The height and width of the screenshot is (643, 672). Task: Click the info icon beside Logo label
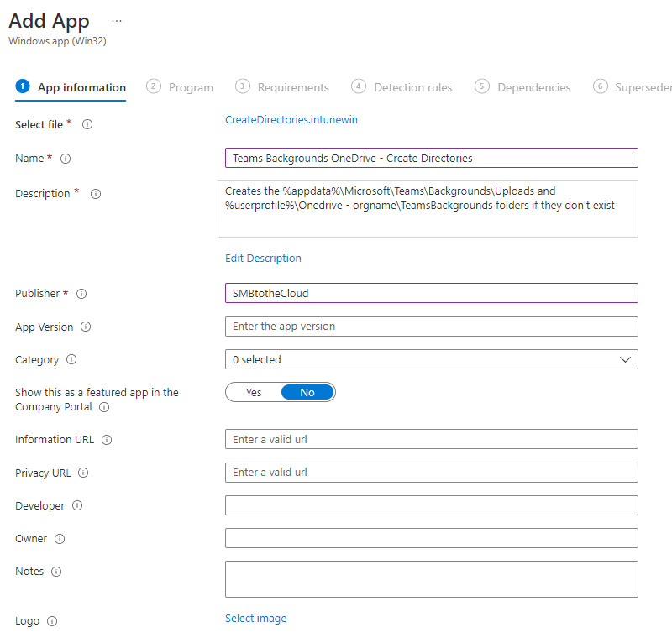tap(52, 622)
